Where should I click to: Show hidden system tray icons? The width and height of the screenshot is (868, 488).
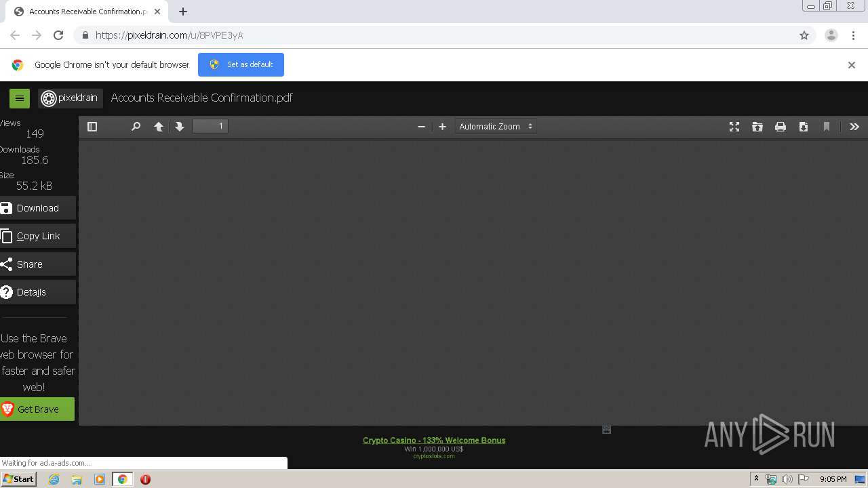coord(756,479)
